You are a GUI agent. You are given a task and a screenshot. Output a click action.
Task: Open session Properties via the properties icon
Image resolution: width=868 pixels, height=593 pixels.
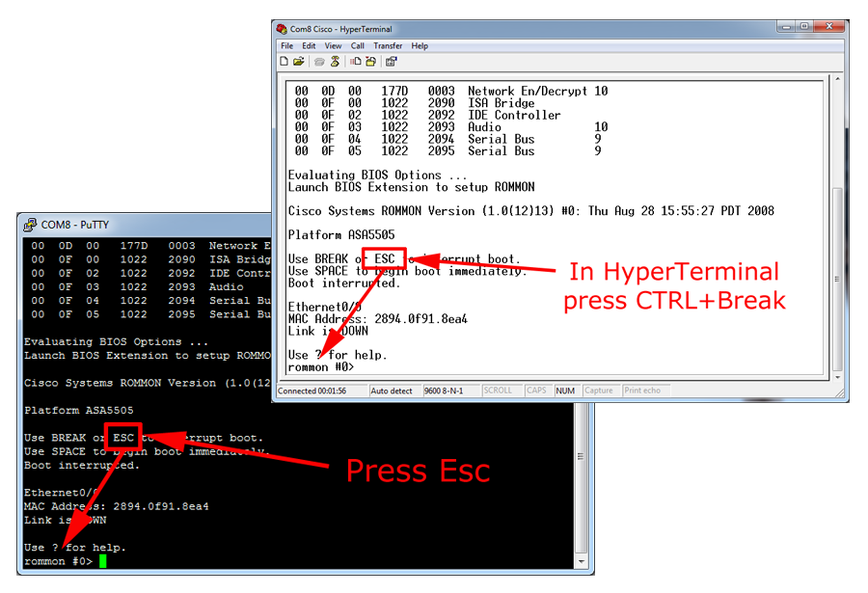click(392, 61)
